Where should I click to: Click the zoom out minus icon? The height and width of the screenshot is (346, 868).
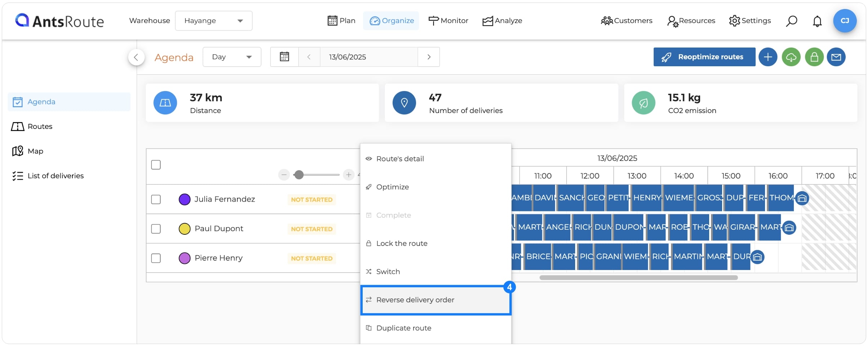[x=284, y=175]
